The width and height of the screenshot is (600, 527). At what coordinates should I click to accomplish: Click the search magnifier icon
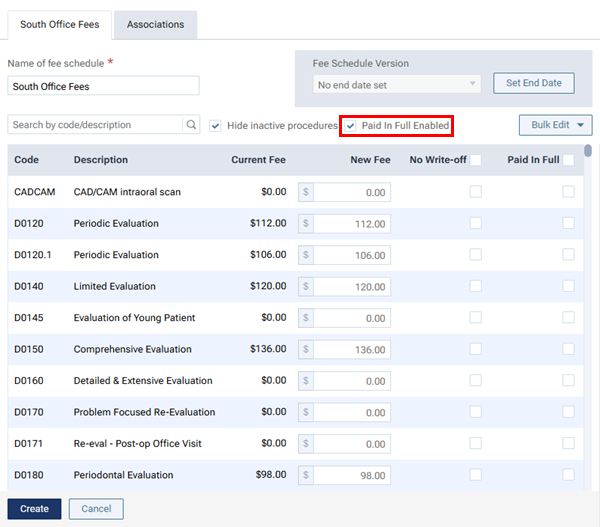(191, 125)
